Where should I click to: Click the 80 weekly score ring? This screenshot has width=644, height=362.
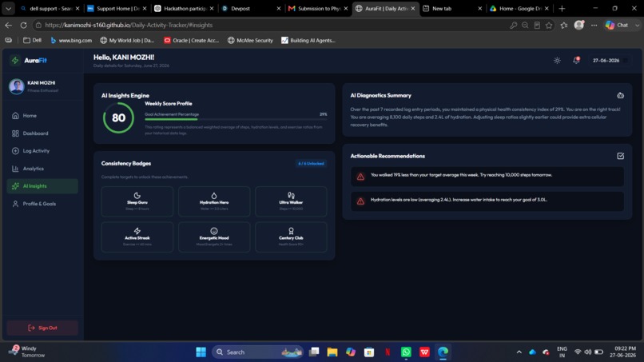(x=118, y=118)
